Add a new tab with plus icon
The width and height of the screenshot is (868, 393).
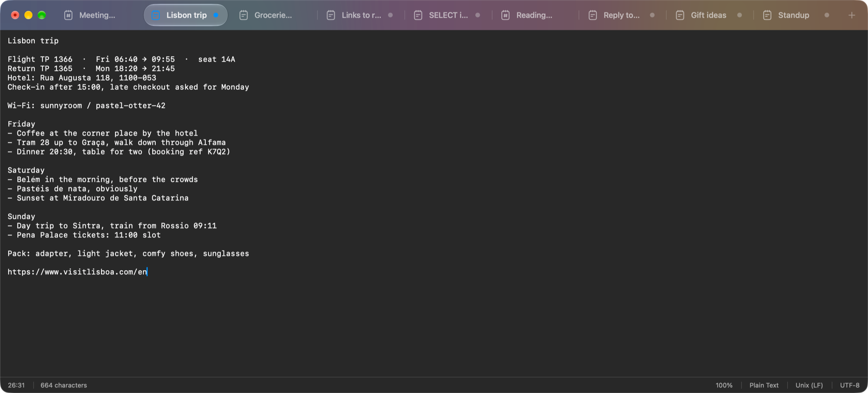(x=852, y=15)
